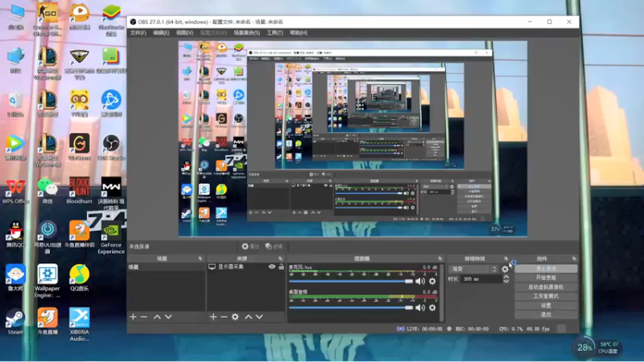
Task: Click the 工作室模式 button
Action: pos(546,296)
